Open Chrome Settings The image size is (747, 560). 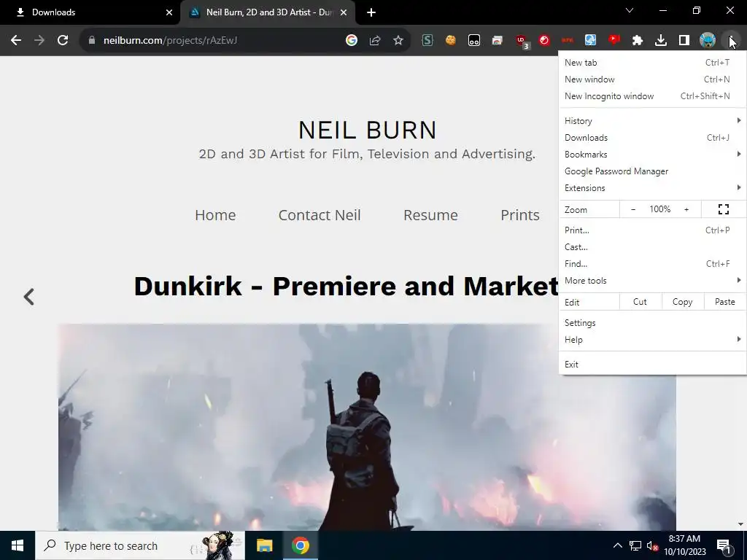coord(652,323)
